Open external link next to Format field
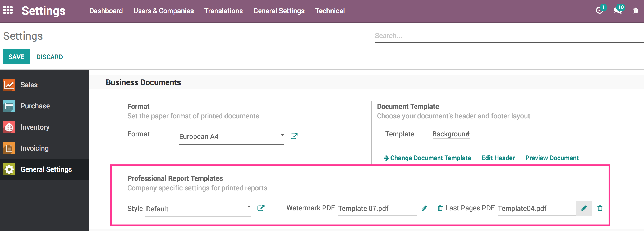This screenshot has width=644, height=231. coord(294,136)
